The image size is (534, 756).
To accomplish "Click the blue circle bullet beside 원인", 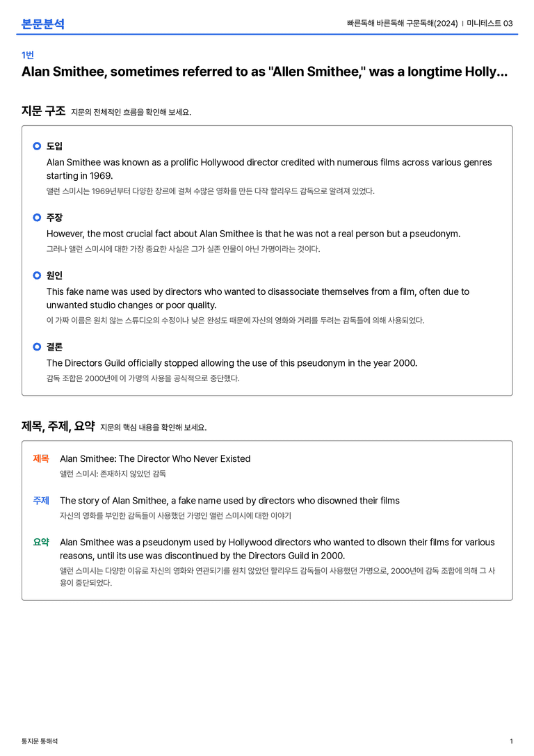I will [x=37, y=275].
